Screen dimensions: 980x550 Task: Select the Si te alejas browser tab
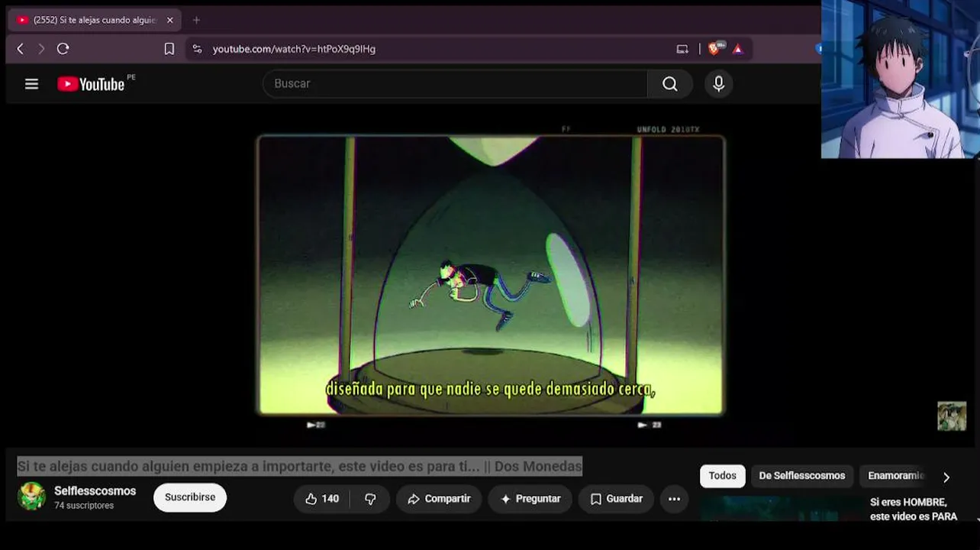coord(95,20)
